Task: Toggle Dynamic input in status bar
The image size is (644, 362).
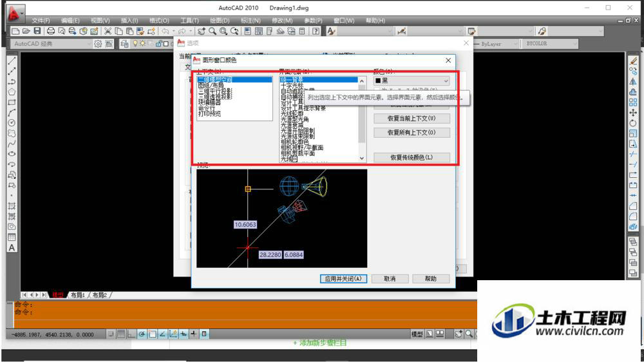Action: [x=183, y=334]
